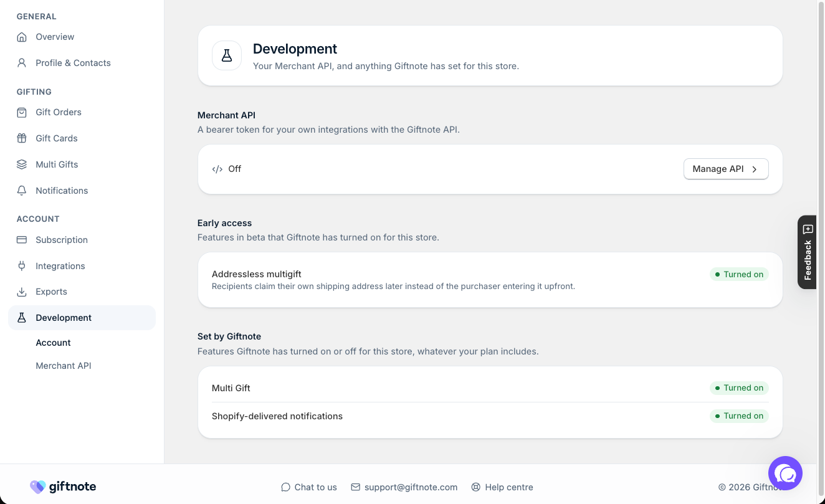This screenshot has height=504, width=825.
Task: Click the Addressless multigift title
Action: pyautogui.click(x=257, y=274)
